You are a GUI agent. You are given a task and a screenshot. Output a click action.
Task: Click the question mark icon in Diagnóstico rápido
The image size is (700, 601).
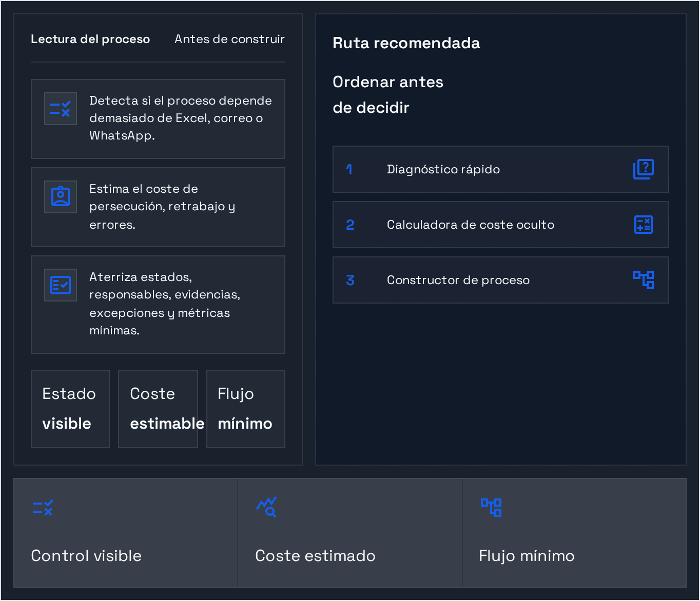[644, 169]
